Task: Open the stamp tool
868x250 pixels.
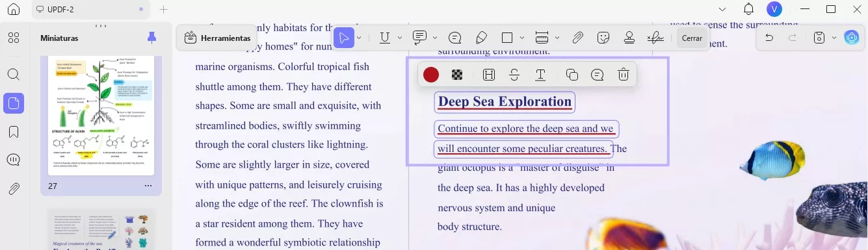Action: coord(629,38)
